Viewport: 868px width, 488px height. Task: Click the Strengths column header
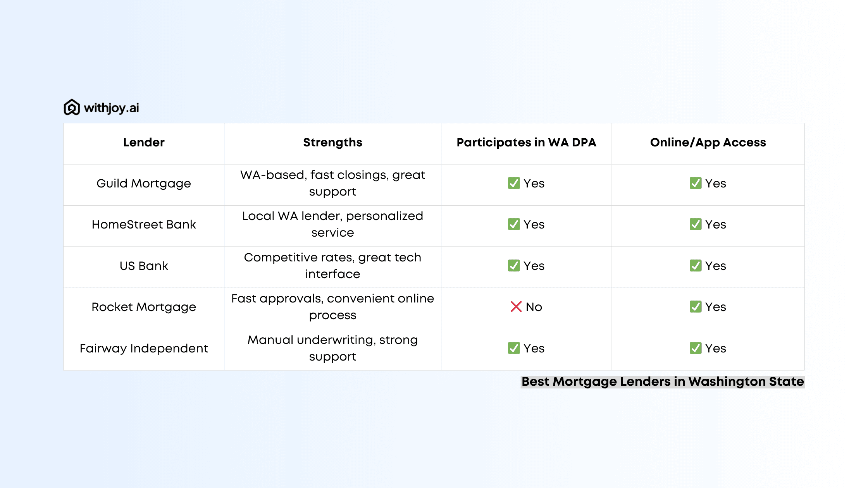(332, 143)
